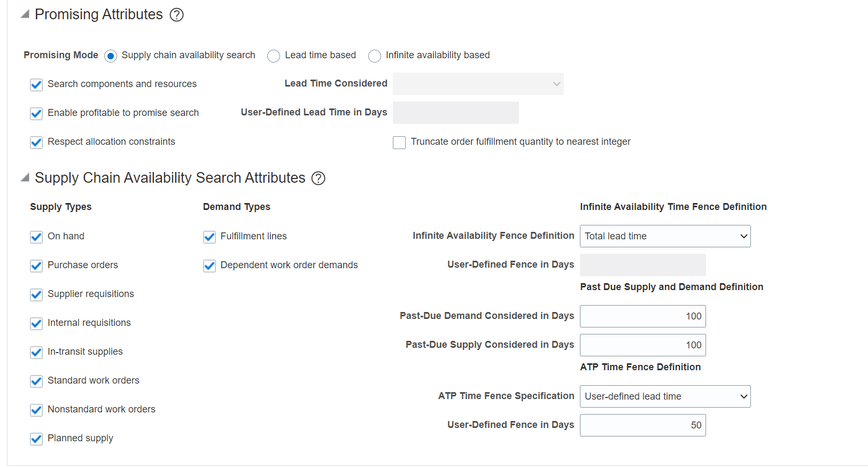This screenshot has height=468, width=868.
Task: Select Infinite availability based promising mode
Action: [x=375, y=56]
